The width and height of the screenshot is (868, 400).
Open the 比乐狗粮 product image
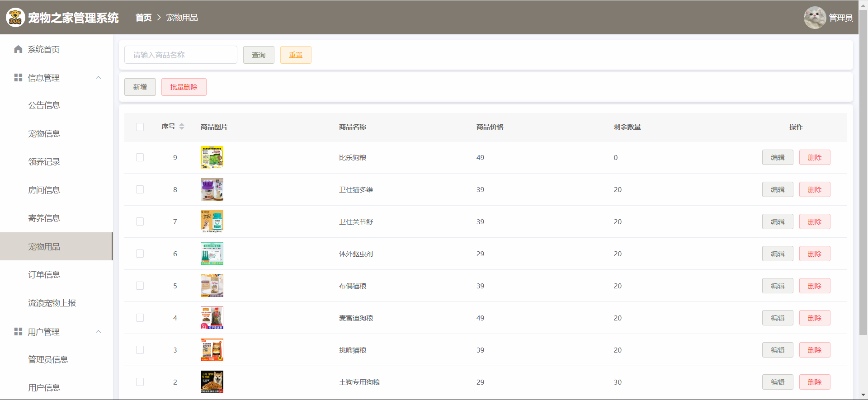212,157
